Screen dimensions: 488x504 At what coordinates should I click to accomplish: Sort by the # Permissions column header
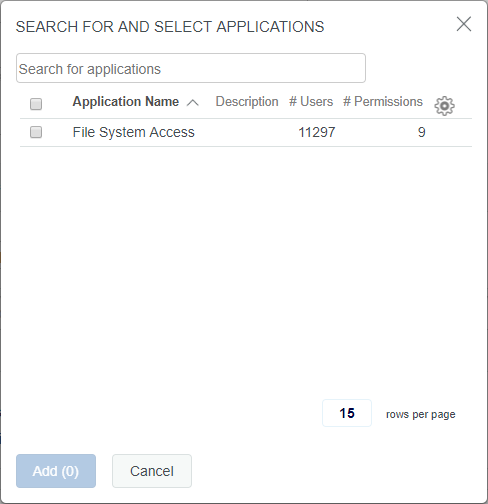click(383, 102)
